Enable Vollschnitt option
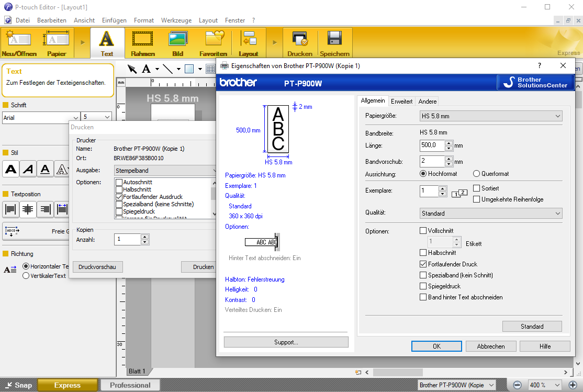This screenshot has height=392, width=583. (423, 231)
